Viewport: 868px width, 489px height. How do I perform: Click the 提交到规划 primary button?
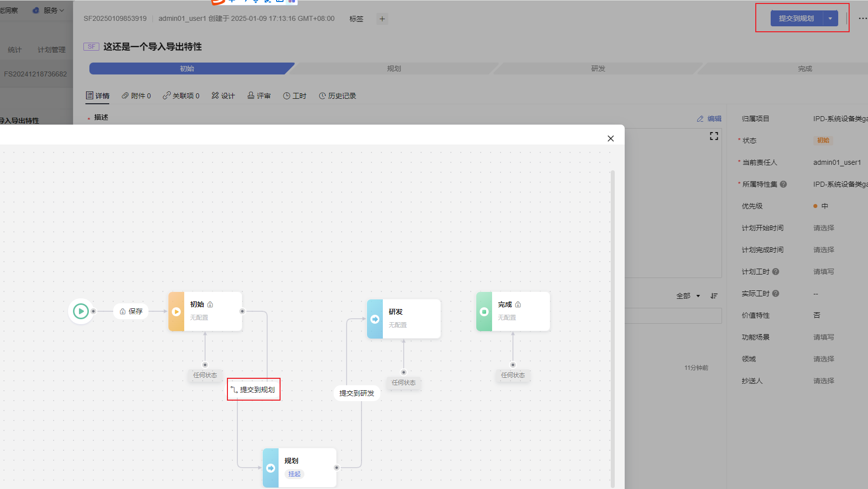click(x=796, y=18)
